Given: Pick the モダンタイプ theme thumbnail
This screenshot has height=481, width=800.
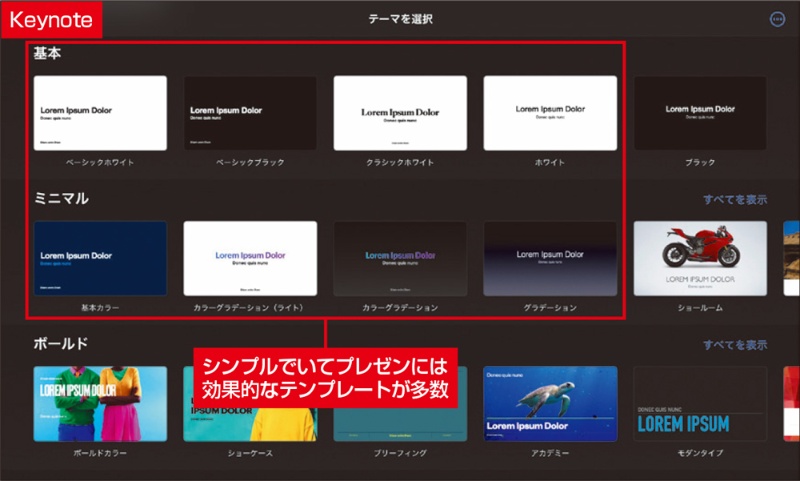Looking at the screenshot, I should point(700,403).
